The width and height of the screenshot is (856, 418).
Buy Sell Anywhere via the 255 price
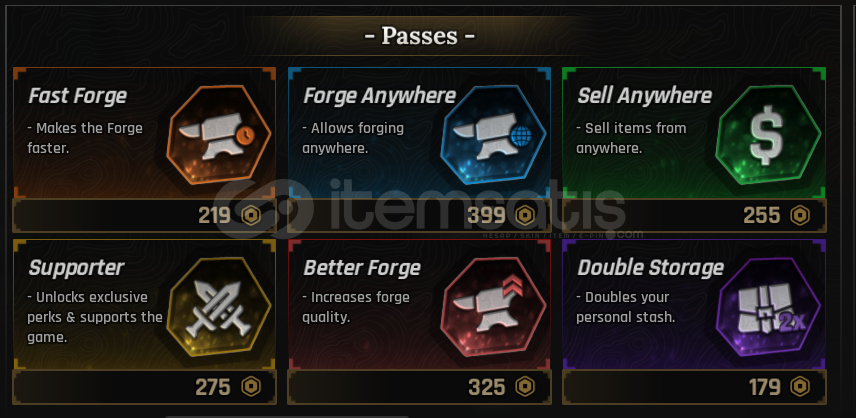pyautogui.click(x=762, y=215)
